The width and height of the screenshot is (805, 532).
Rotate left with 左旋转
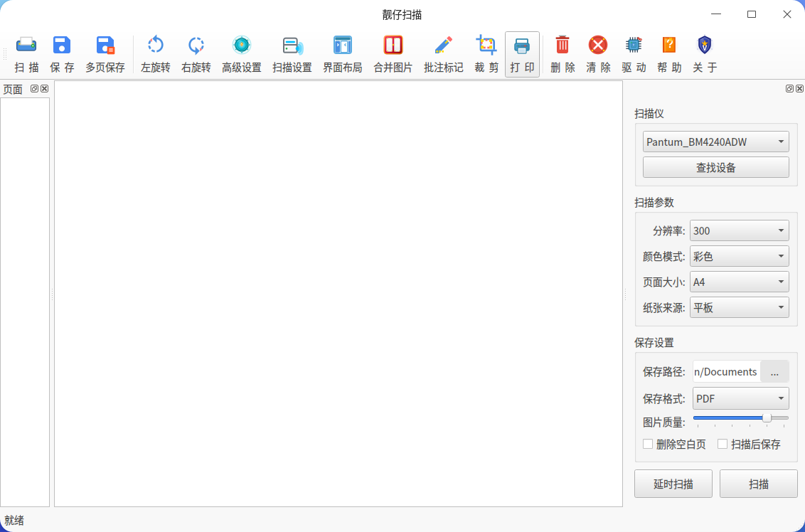pyautogui.click(x=156, y=54)
